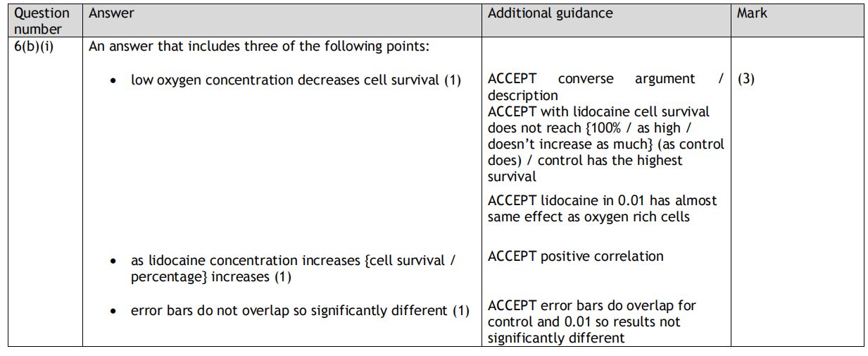Viewport: 868px width, 356px height.
Task: Click "error bars do not overlap" bullet text
Action: pyautogui.click(x=300, y=310)
